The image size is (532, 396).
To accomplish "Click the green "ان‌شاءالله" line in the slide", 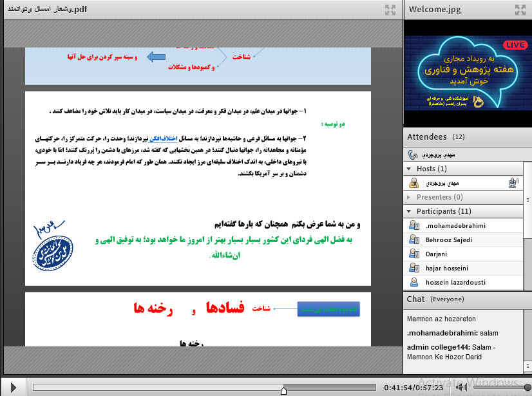I will click(x=225, y=255).
